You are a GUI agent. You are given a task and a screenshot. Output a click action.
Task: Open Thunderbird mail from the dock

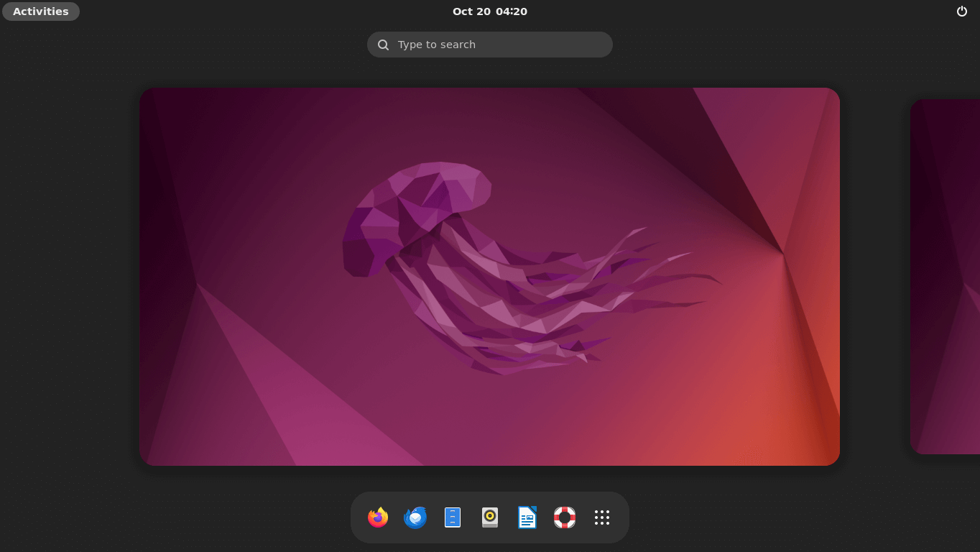(x=415, y=517)
